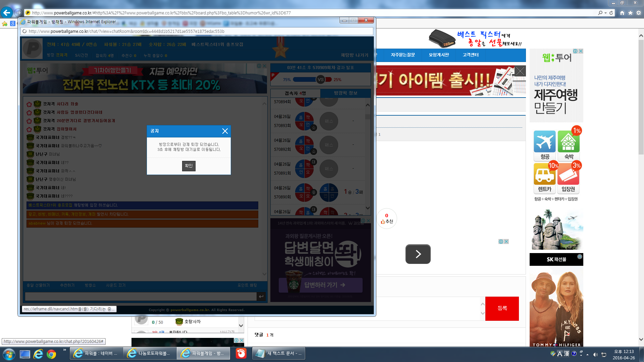Image resolution: width=644 pixels, height=362 pixels.
Task: Click the back arrow in the main browser window
Action: pyautogui.click(x=7, y=13)
